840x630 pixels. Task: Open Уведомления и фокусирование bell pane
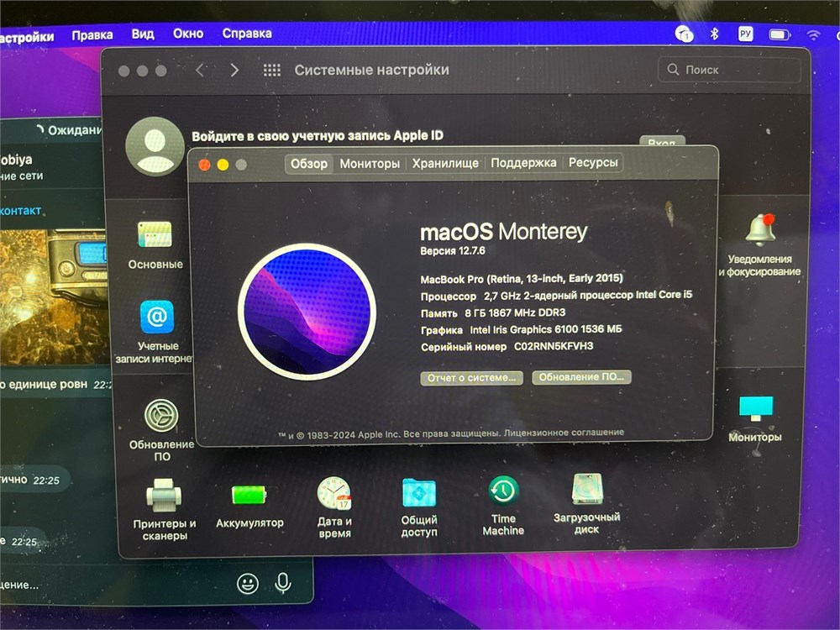tap(761, 229)
